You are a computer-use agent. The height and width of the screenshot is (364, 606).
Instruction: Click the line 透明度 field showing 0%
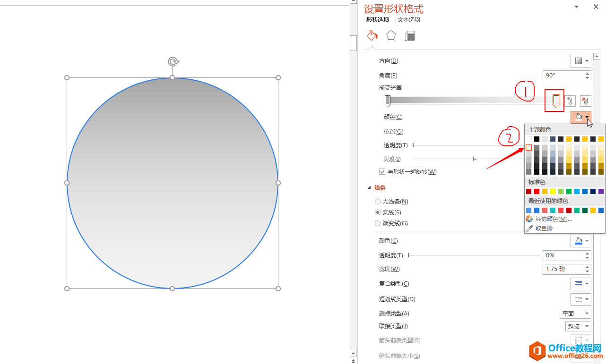563,255
